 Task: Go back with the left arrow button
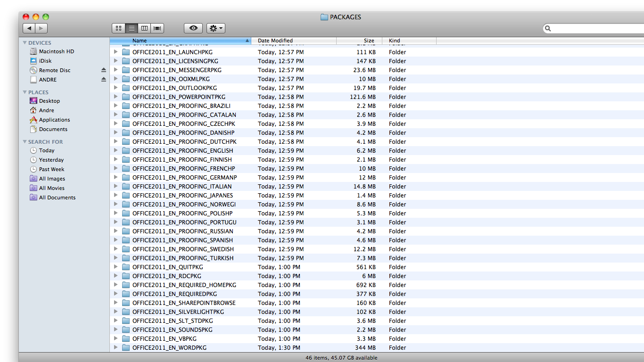[29, 28]
